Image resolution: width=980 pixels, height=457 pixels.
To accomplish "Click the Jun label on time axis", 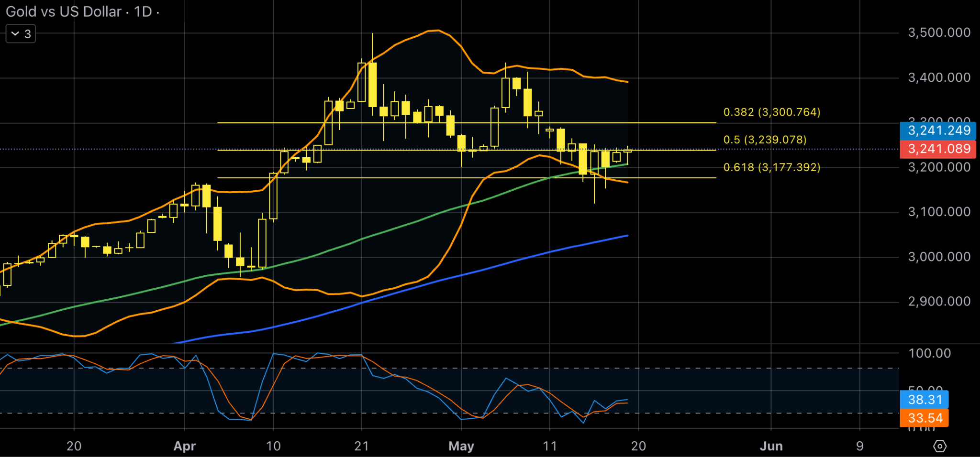I will tap(771, 446).
